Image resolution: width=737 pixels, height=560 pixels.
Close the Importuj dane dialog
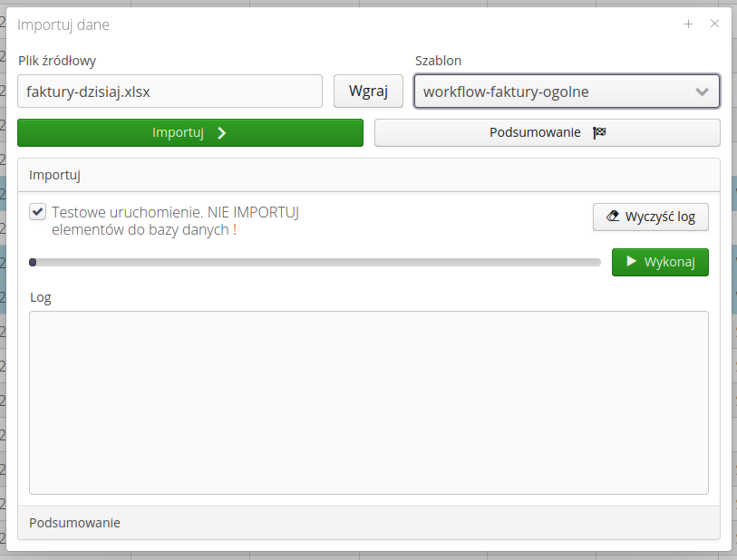point(714,24)
